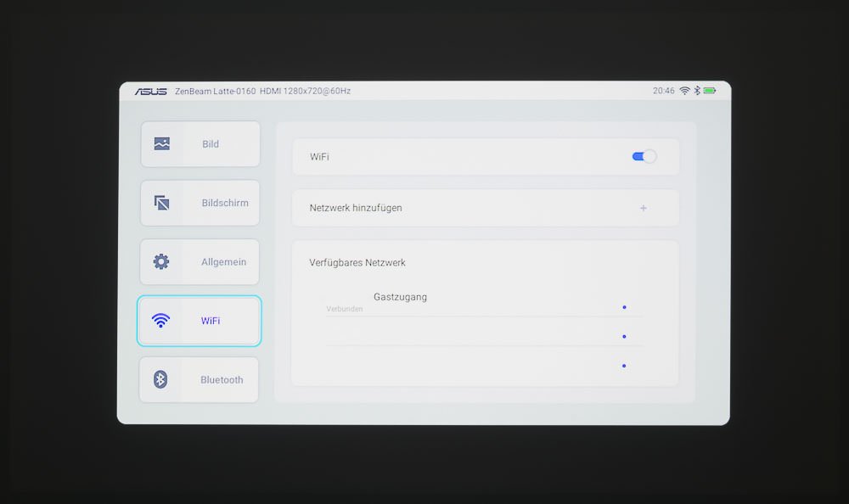The height and width of the screenshot is (504, 849).
Task: Click the gear icon beside Allgemein
Action: [160, 261]
